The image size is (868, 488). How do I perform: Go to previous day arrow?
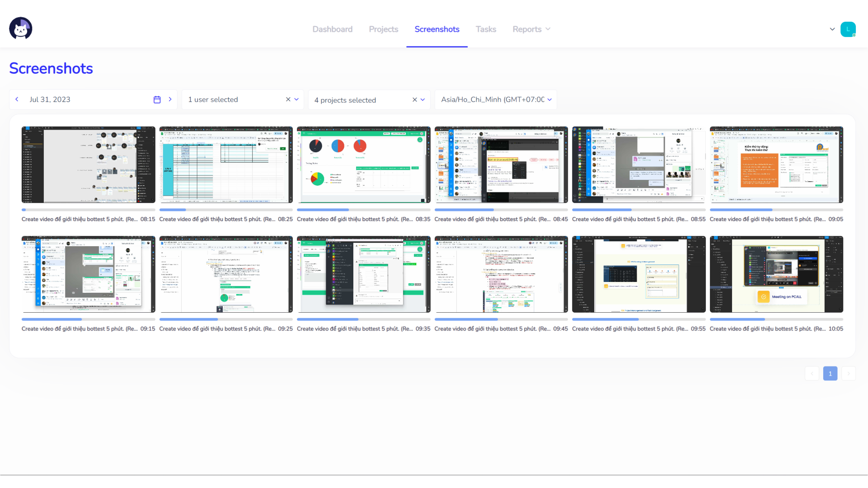point(17,99)
